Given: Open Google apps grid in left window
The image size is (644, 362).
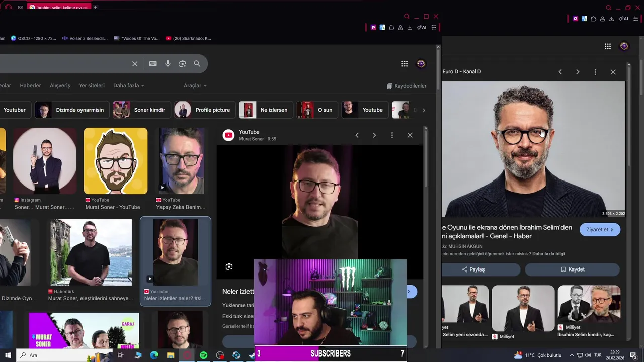Looking at the screenshot, I should [x=405, y=64].
